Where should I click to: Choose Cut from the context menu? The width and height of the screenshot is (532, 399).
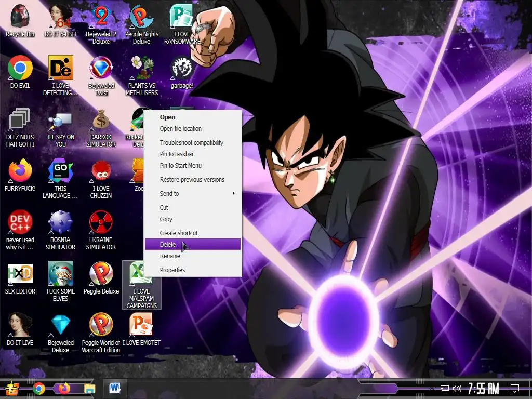point(193,208)
